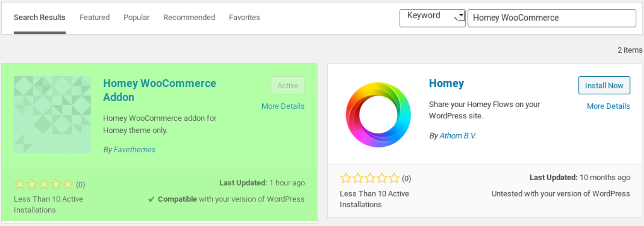Image resolution: width=644 pixels, height=226 pixels.
Task: View More Details for Homey WooCommerce Addon
Action: coord(283,106)
